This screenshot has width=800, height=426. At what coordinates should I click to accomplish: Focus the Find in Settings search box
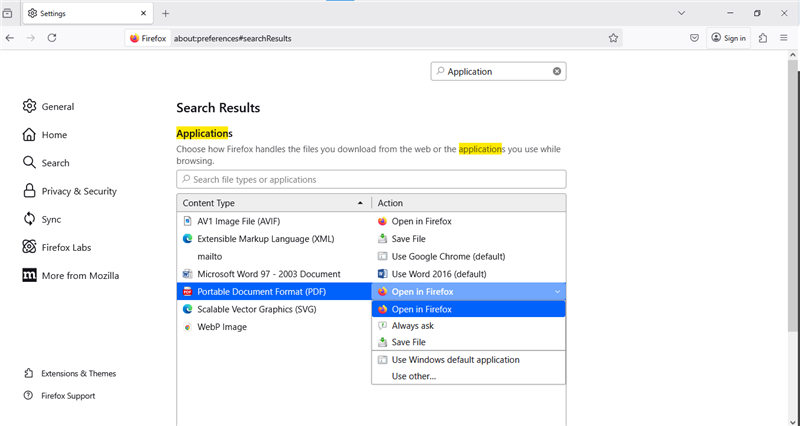click(x=498, y=71)
